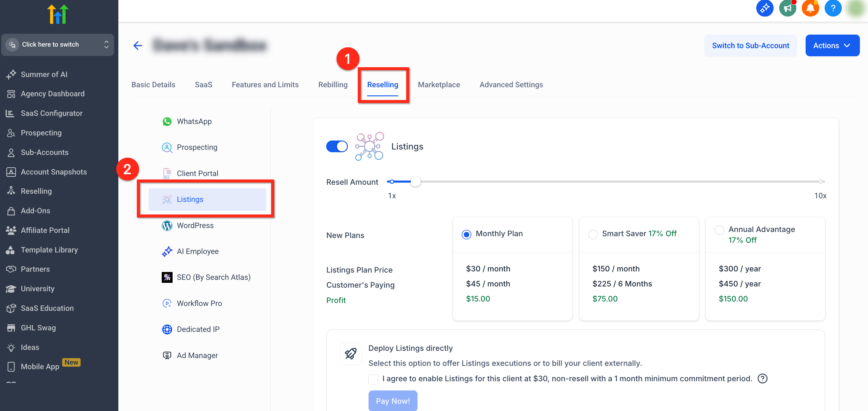The width and height of the screenshot is (868, 411).
Task: Click the Resell Amount slider handle
Action: tap(415, 182)
